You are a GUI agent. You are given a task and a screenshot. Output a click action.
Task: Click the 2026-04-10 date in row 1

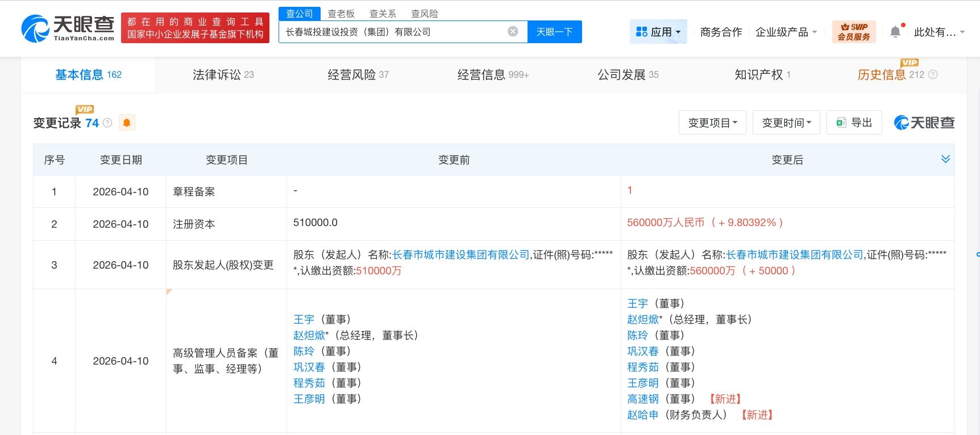121,191
